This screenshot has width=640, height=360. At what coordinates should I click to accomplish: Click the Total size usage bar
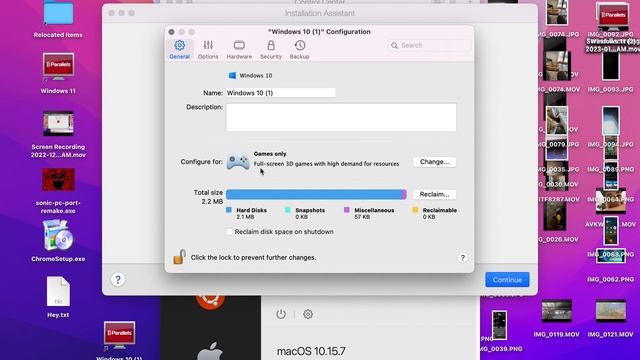click(x=316, y=194)
